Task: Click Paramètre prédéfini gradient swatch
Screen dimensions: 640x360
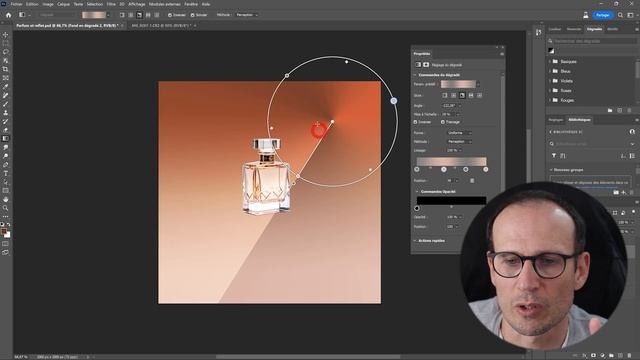Action: tap(458, 84)
